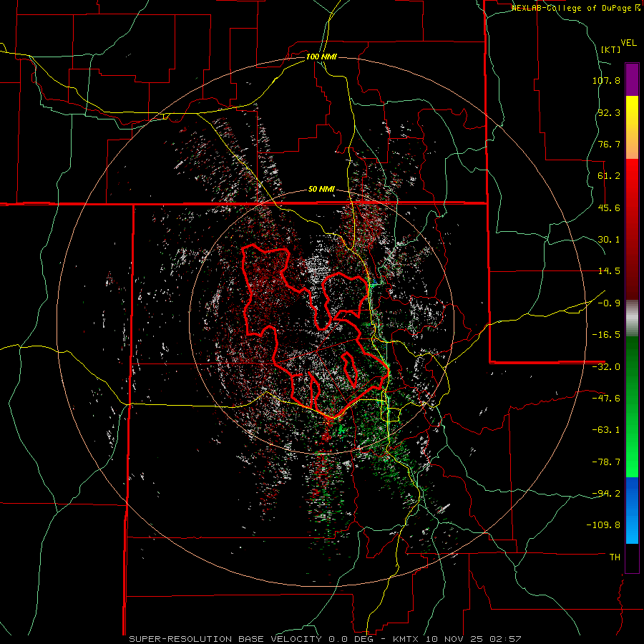Pick the blue segment of the color bar
Viewport: 644px width, 644px height.
pos(632,510)
